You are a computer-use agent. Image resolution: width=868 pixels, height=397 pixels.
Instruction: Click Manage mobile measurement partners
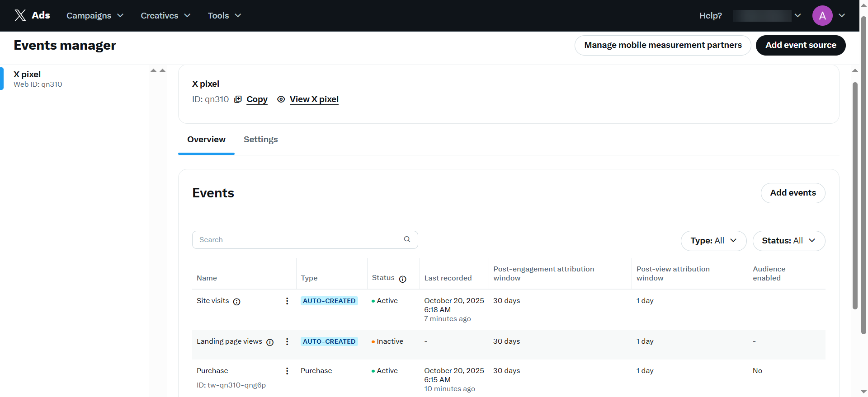pyautogui.click(x=663, y=45)
